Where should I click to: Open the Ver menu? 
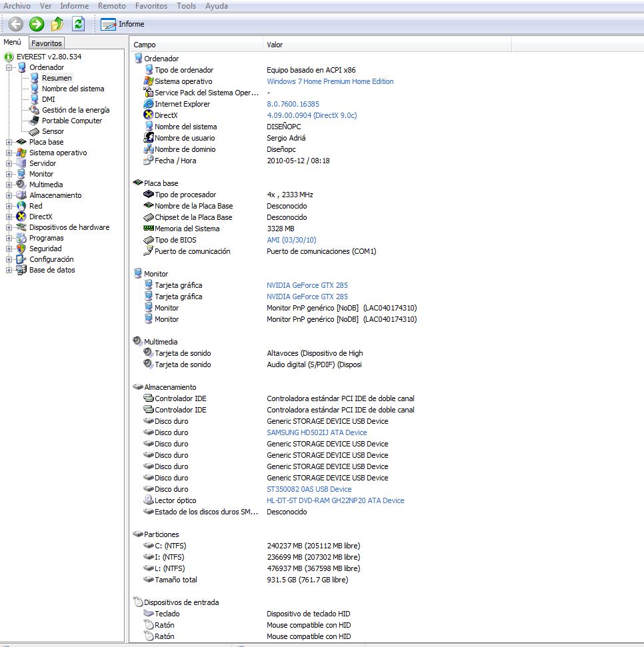[x=45, y=6]
